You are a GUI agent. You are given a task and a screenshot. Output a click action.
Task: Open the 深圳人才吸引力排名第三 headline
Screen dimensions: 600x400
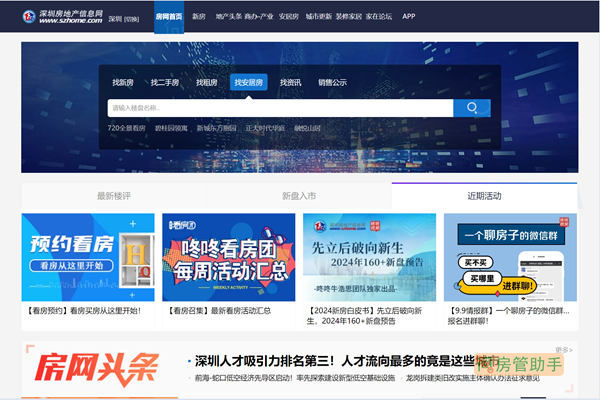(347, 361)
